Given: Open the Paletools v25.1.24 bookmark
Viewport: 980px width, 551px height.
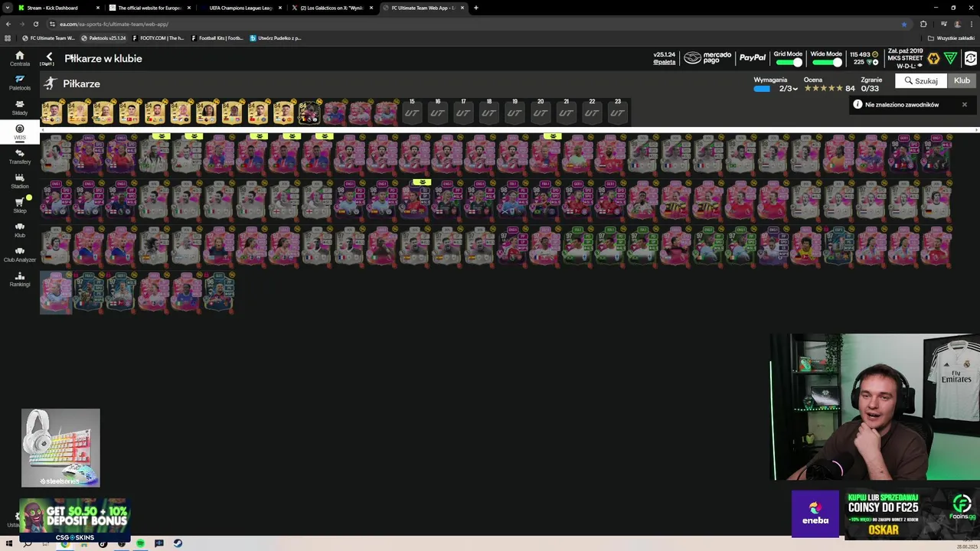Looking at the screenshot, I should coord(103,37).
